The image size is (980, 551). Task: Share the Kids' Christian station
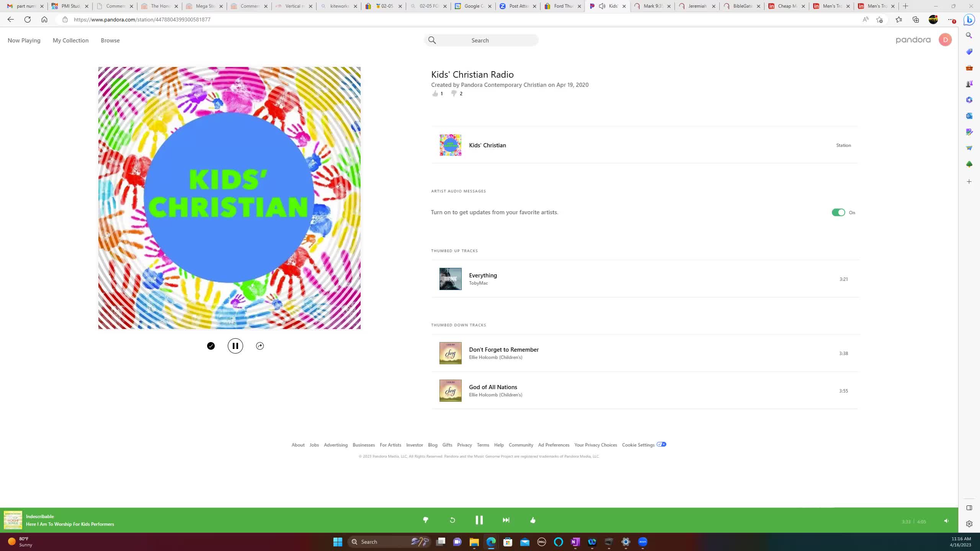(x=260, y=346)
